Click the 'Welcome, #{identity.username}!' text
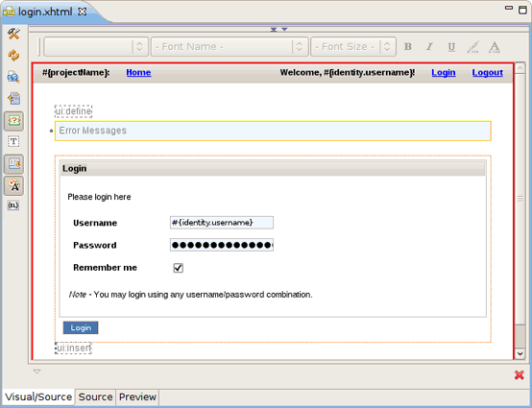This screenshot has width=532, height=408. click(348, 72)
